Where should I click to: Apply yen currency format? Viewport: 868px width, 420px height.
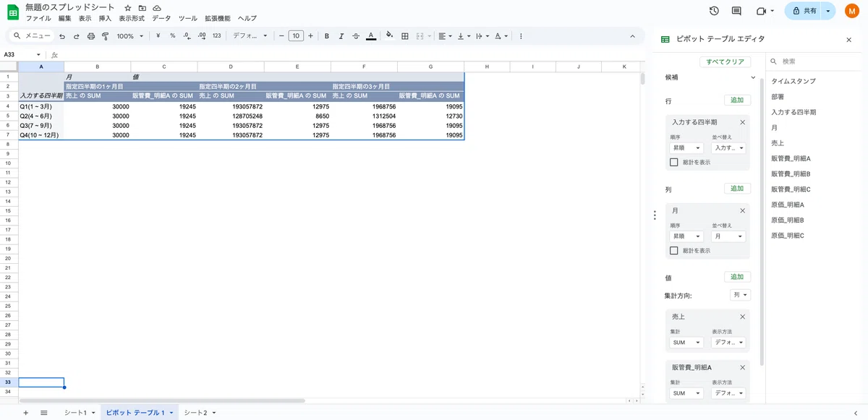pos(158,35)
